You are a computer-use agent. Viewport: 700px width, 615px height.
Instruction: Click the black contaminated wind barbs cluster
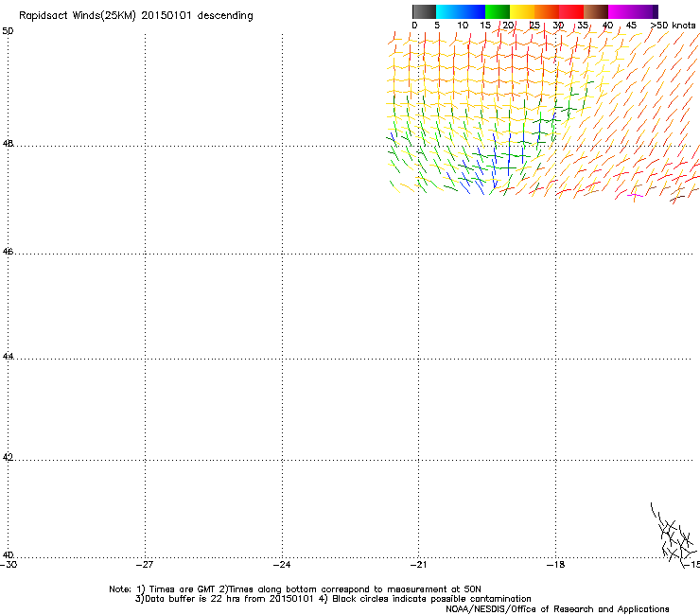tap(674, 536)
